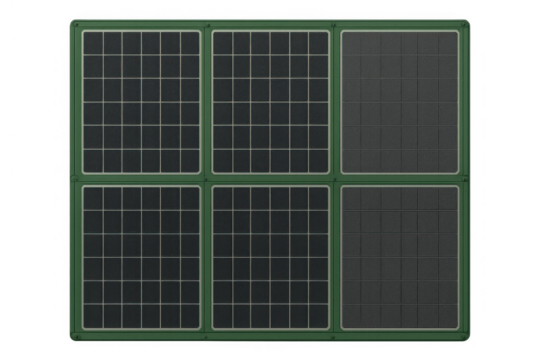540x360 pixels.
Task: Select the lower-right faded gray panel
Action: click(400, 258)
